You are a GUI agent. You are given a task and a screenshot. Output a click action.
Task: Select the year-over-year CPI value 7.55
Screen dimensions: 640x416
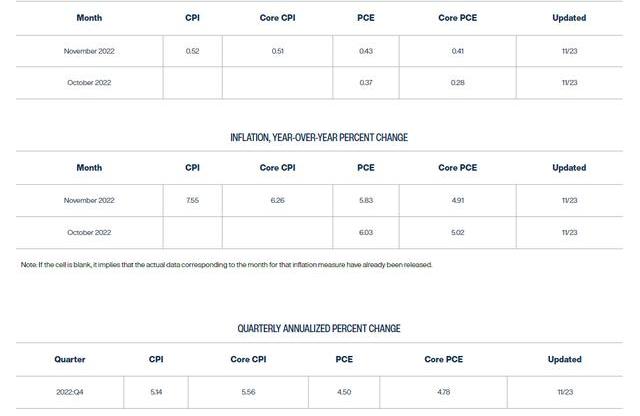(192, 200)
